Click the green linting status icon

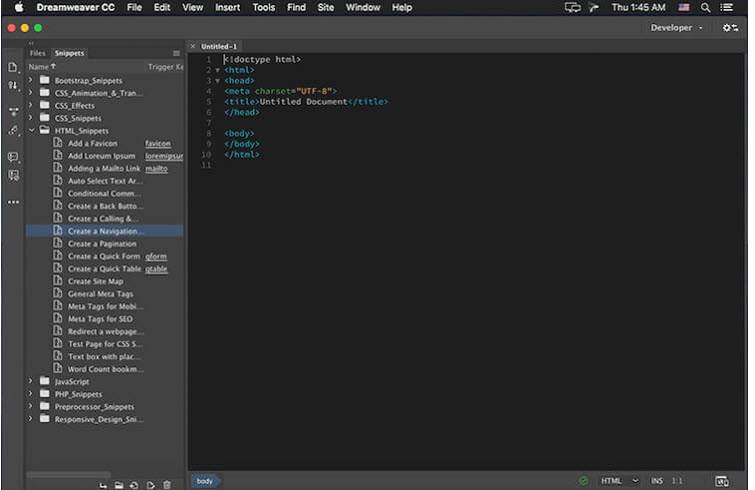[x=584, y=481]
